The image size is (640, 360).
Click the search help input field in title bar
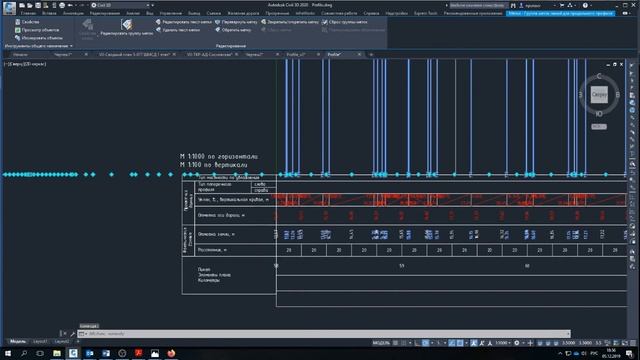477,5
